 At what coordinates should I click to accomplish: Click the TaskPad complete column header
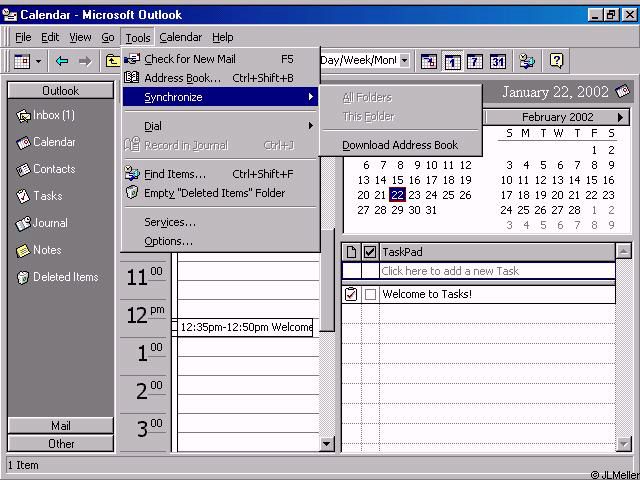tap(370, 252)
